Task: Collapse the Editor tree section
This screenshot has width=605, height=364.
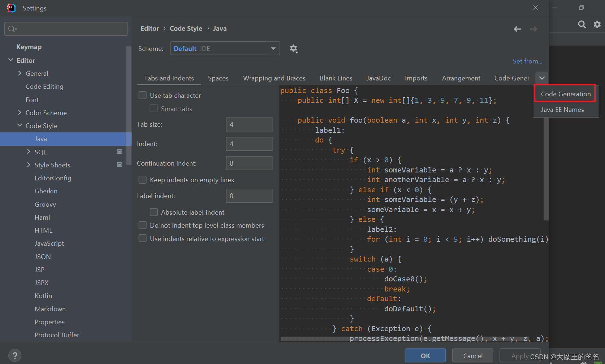Action: 11,60
